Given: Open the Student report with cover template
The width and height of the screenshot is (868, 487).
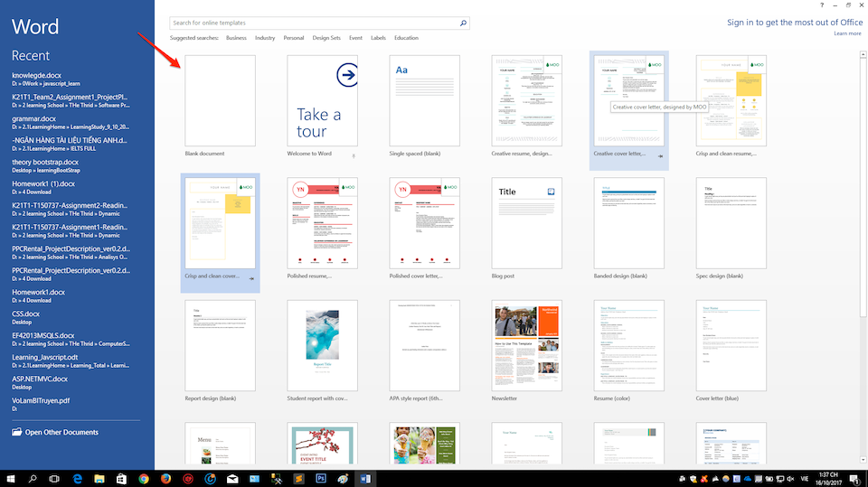Looking at the screenshot, I should click(322, 346).
